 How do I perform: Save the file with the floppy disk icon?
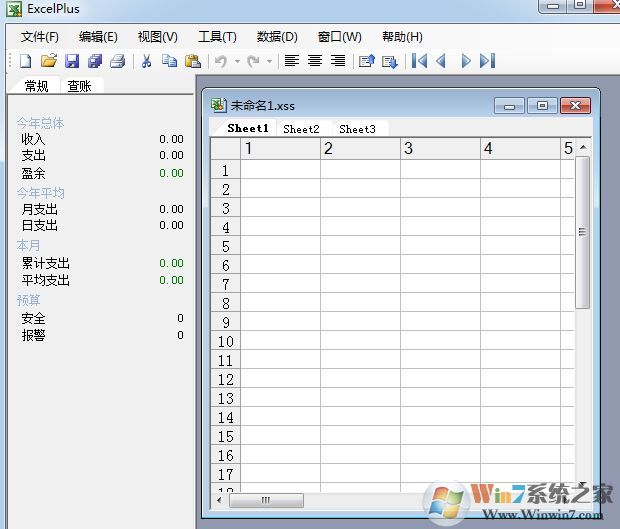72,61
